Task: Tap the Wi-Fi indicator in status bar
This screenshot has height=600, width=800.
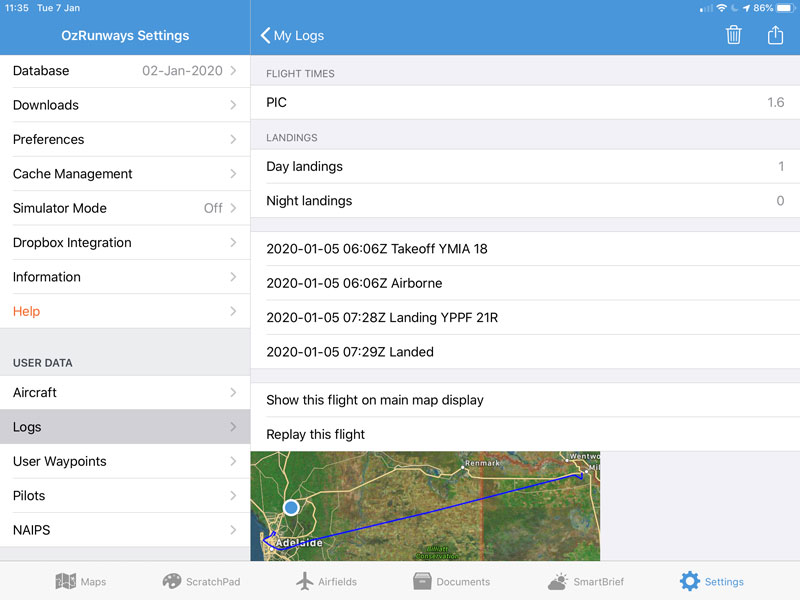Action: tap(721, 8)
